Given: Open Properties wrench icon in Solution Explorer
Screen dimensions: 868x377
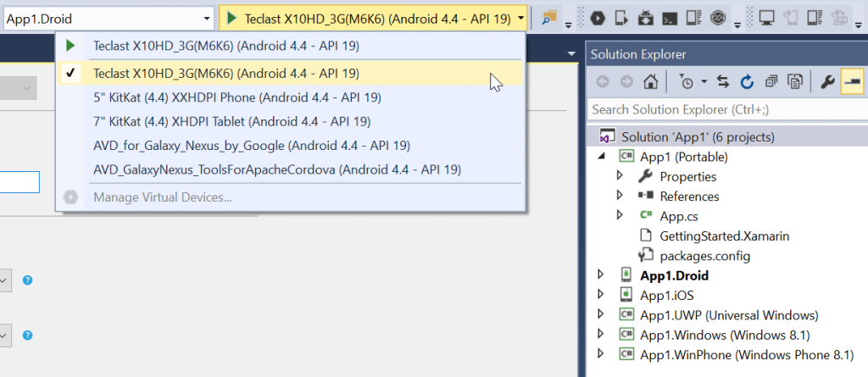Looking at the screenshot, I should [x=827, y=82].
